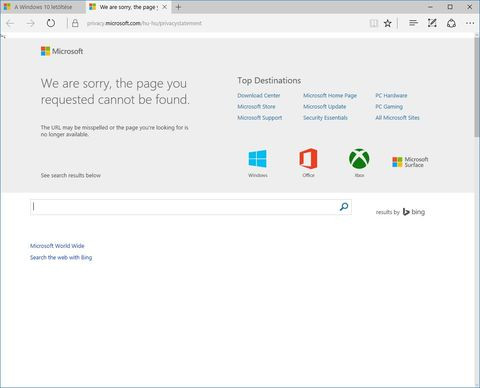This screenshot has height=388, width=480.
Task: Refresh the page with reload icon
Action: coord(51,23)
